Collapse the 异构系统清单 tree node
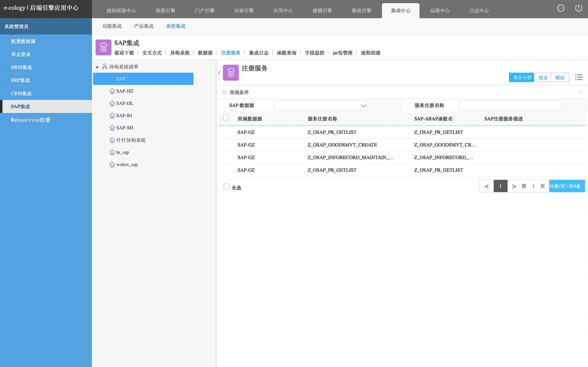Viewport: 588px width, 367px height. (x=97, y=67)
